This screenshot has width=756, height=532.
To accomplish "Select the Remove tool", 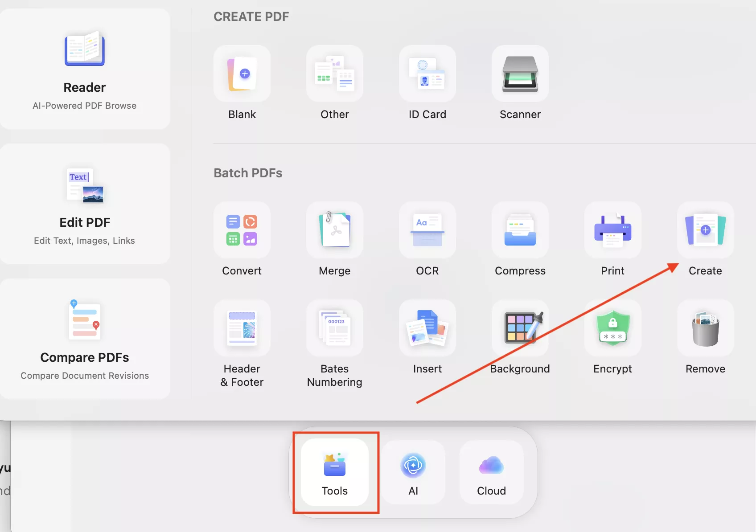I will coord(705,328).
